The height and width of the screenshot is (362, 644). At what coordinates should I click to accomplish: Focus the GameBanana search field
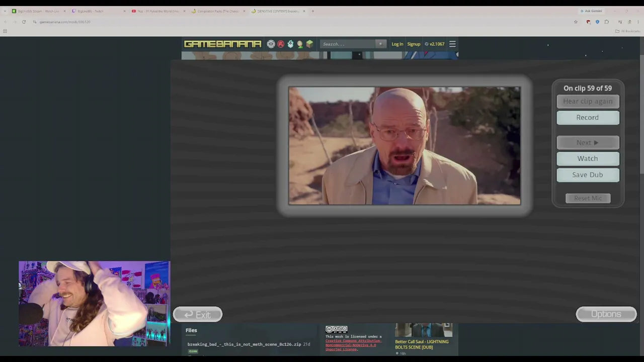[x=349, y=44]
